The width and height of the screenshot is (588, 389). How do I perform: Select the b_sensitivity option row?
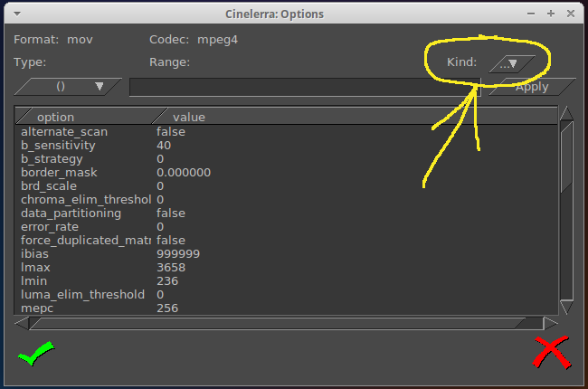[58, 146]
